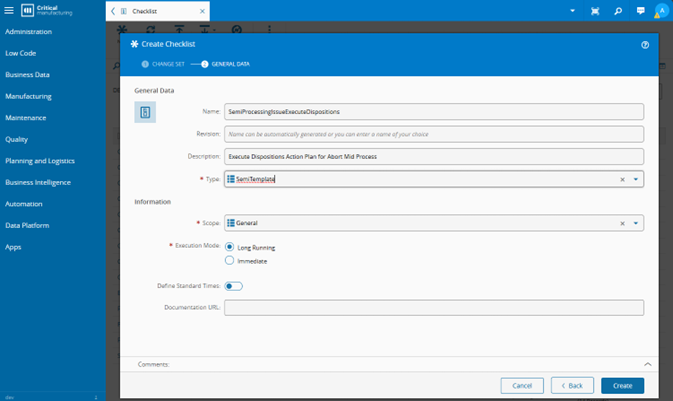The height and width of the screenshot is (401, 673).
Task: Clear the Scope field selection
Action: (x=622, y=224)
